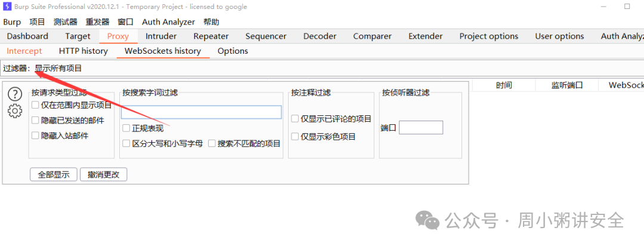Enable the 正规表现 regex checkbox
Viewport: 644px width, 246px height.
(126, 128)
